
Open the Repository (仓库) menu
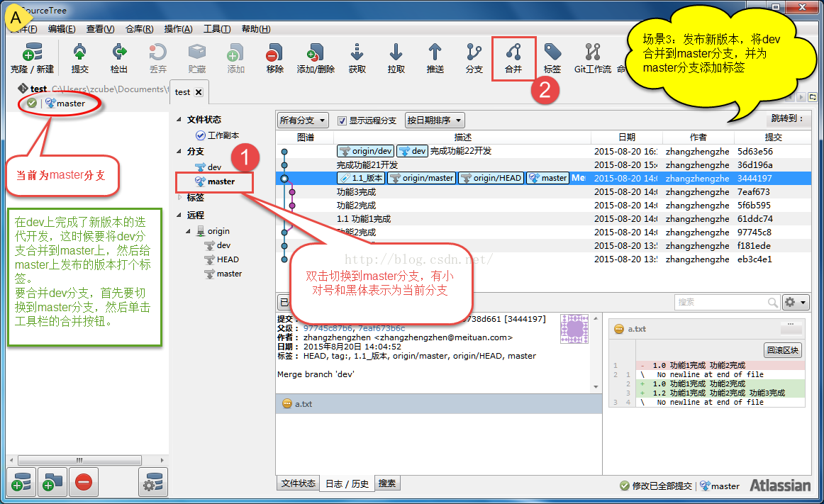(x=139, y=29)
